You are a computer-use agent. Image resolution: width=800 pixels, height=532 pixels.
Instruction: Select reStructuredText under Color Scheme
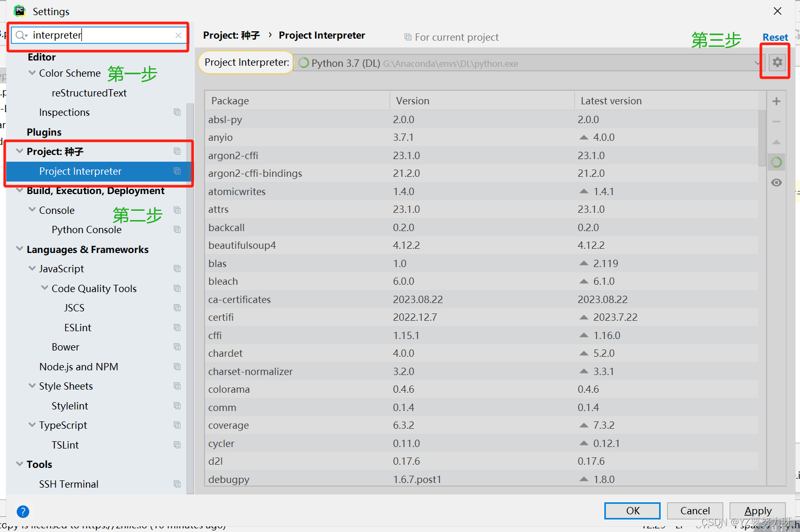pyautogui.click(x=89, y=93)
